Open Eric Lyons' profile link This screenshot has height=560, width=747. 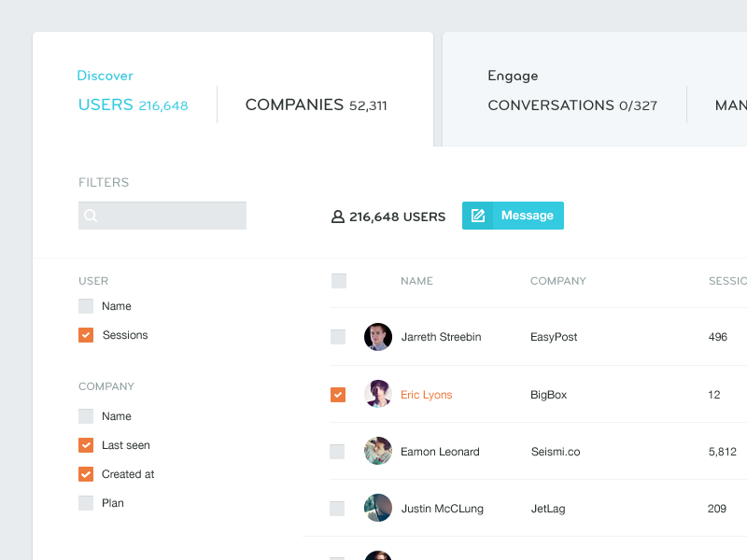426,394
